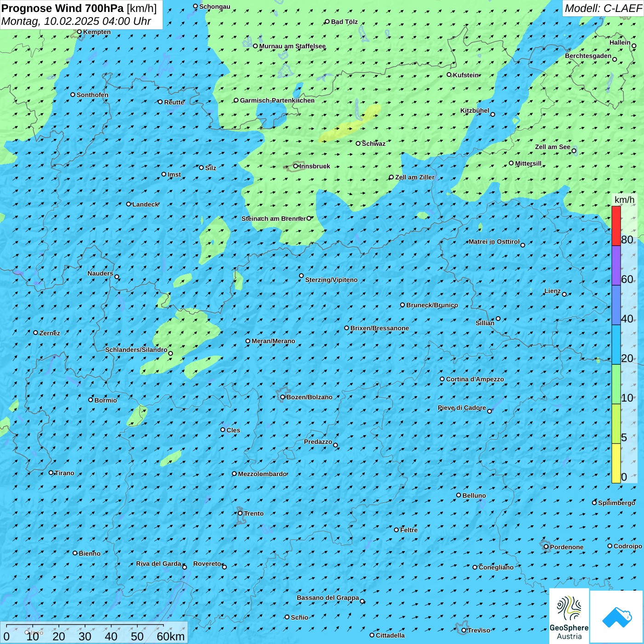Select the Schio label
This screenshot has width=644, height=644.
[299, 617]
